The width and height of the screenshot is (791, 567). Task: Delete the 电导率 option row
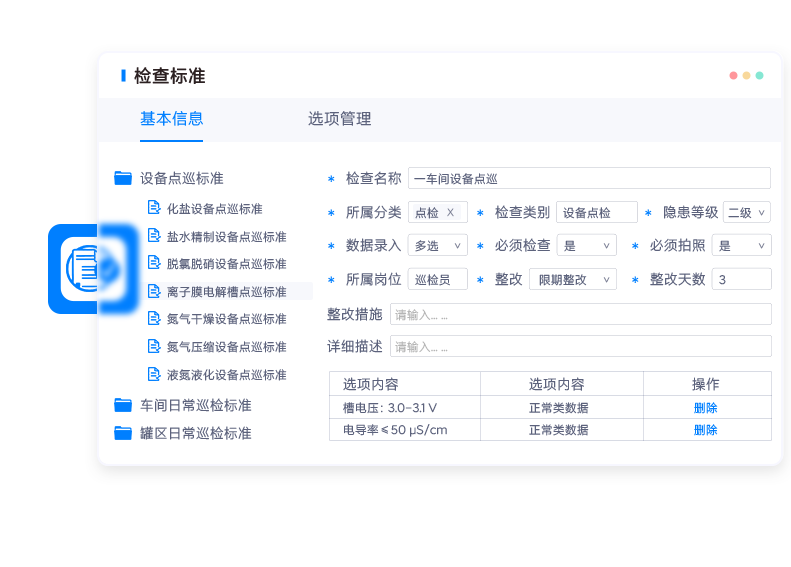pyautogui.click(x=705, y=430)
